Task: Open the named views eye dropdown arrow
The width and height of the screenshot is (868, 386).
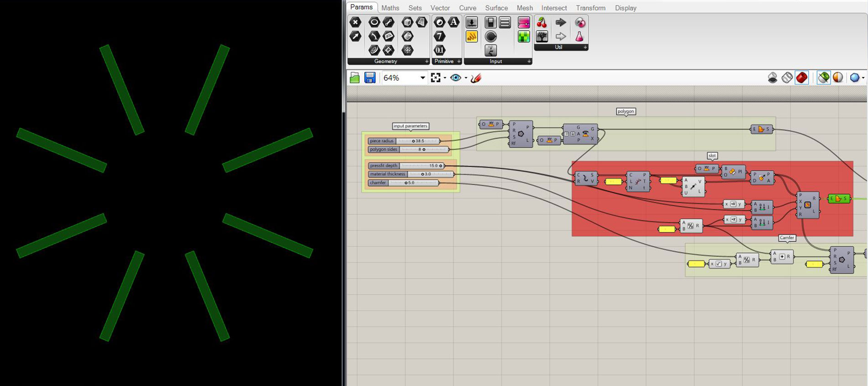Action: (x=466, y=78)
